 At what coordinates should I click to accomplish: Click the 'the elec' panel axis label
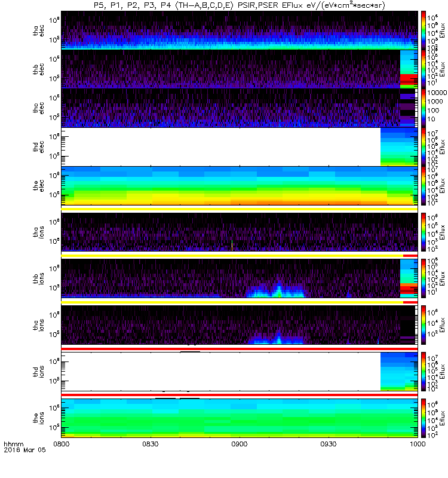tap(38, 186)
